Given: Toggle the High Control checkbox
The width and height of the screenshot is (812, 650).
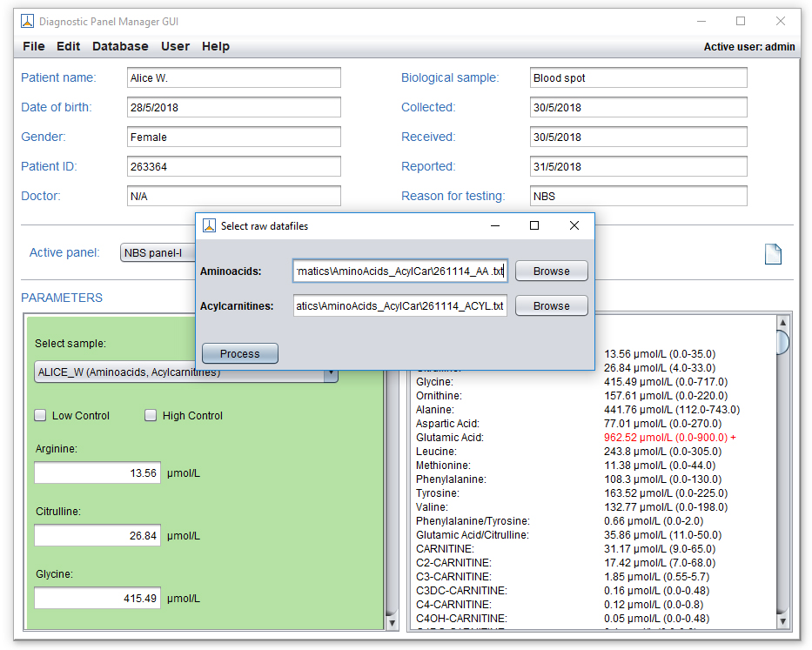Looking at the screenshot, I should click(151, 416).
